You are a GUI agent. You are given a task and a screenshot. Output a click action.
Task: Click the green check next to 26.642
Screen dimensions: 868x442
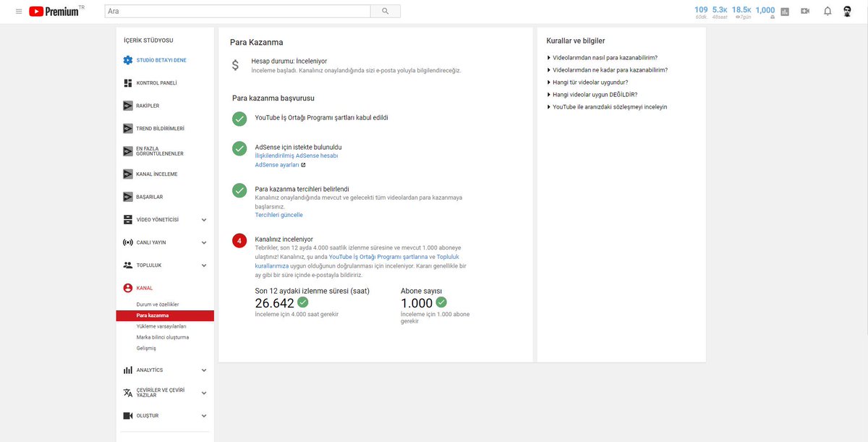click(303, 302)
